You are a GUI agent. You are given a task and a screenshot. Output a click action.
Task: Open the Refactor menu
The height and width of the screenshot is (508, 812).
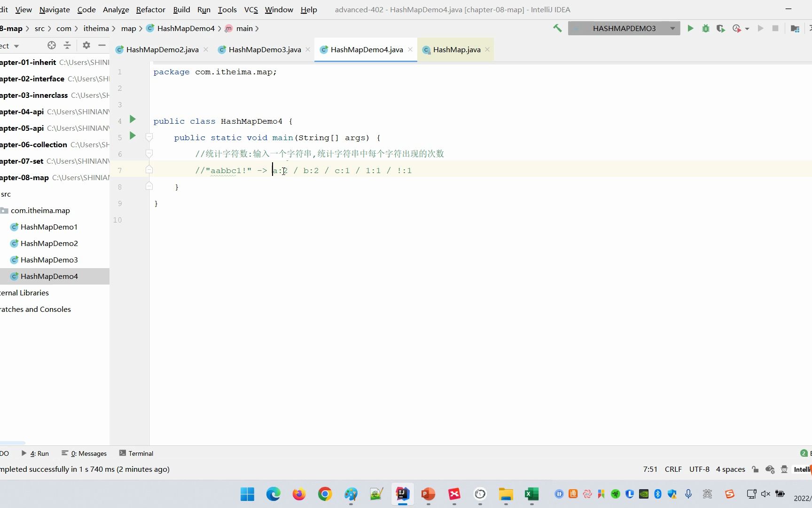point(151,9)
